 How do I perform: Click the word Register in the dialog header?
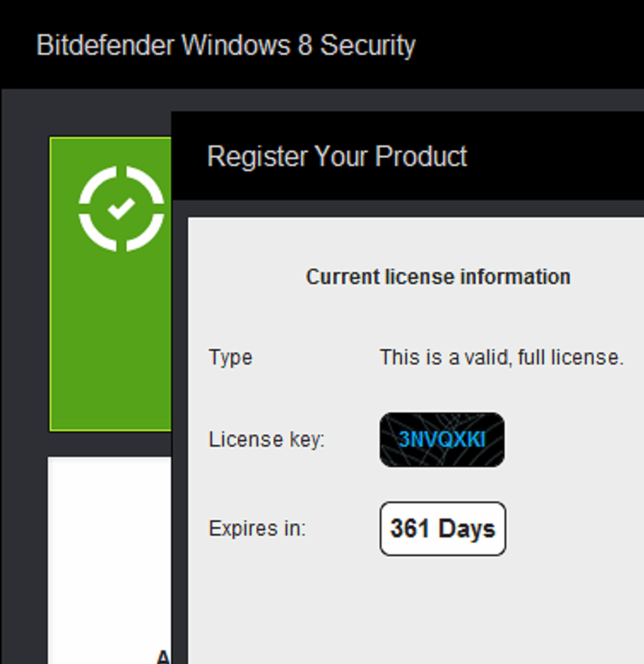pos(258,157)
